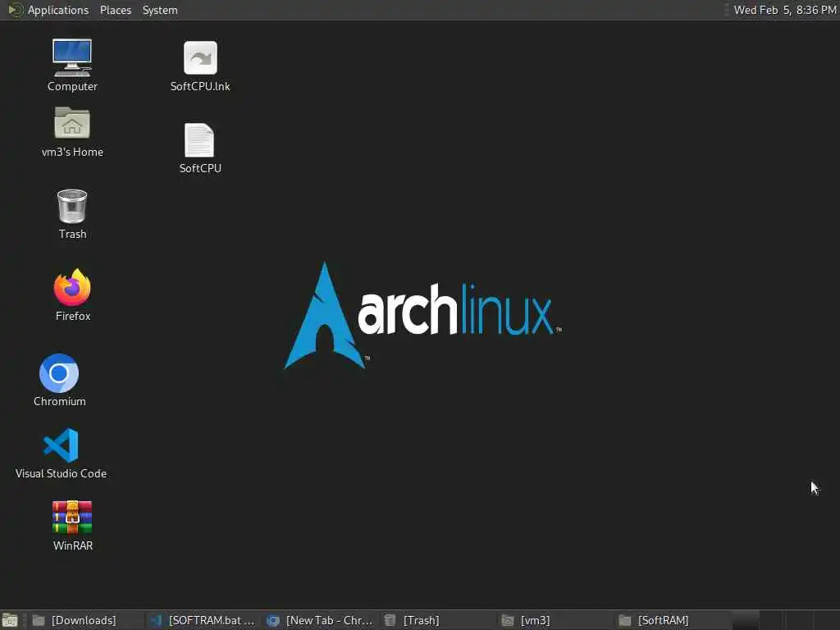
Task: Restore the Trash window from taskbar
Action: [x=438, y=620]
